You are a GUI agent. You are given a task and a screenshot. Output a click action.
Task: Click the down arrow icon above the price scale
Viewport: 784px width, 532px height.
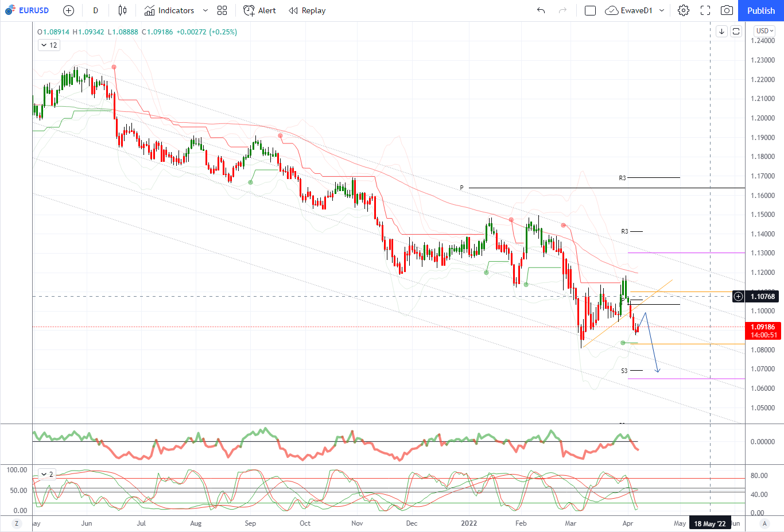coord(721,31)
